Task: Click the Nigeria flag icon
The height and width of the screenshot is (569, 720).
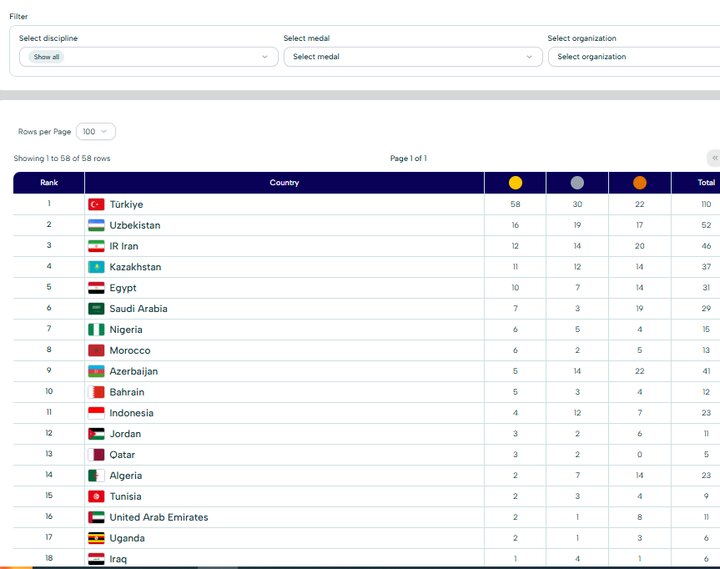Action: [96, 330]
